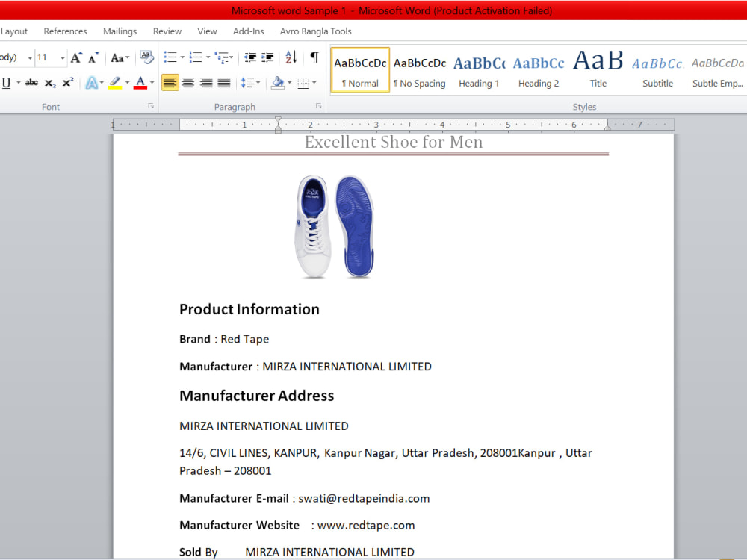The width and height of the screenshot is (747, 560).
Task: Click the Text Effects glowing A icon
Action: tap(91, 83)
